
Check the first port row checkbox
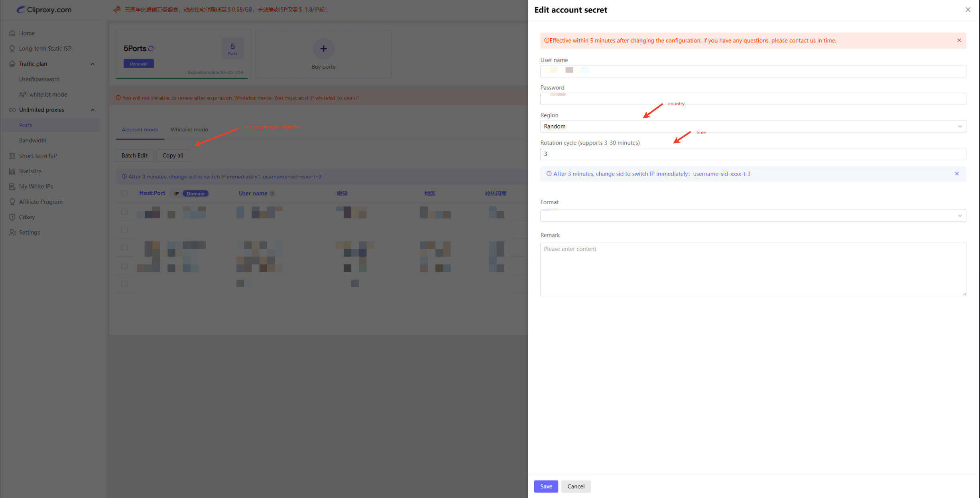124,212
